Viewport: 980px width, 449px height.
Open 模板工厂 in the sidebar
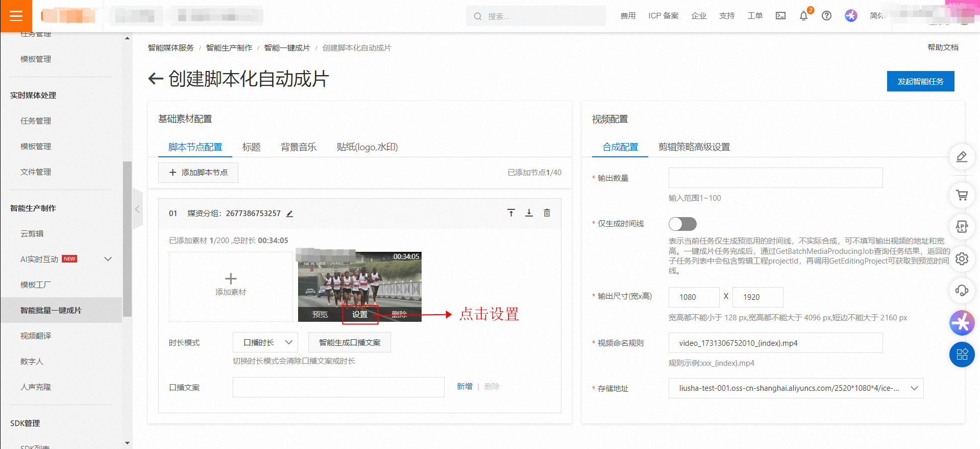coord(36,285)
